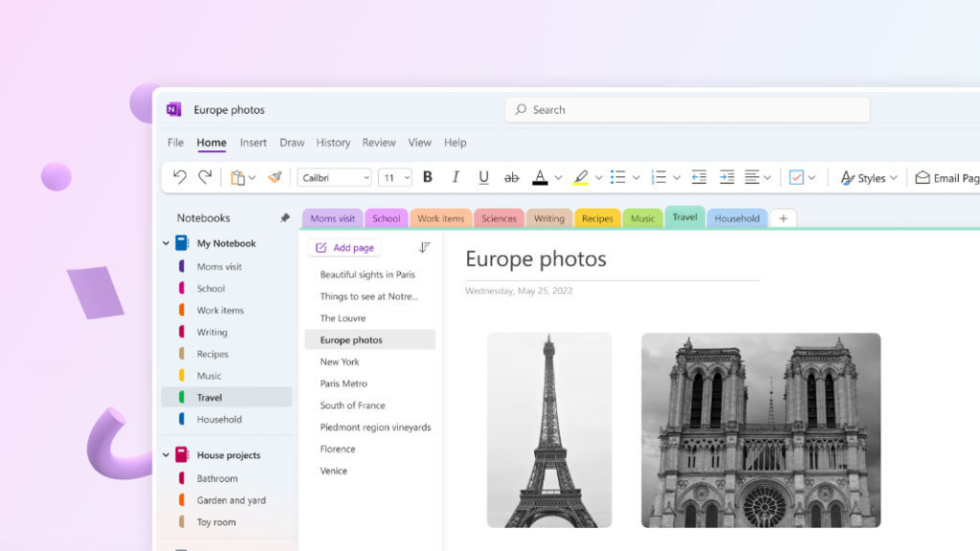
Task: Undo the last action
Action: tap(180, 178)
